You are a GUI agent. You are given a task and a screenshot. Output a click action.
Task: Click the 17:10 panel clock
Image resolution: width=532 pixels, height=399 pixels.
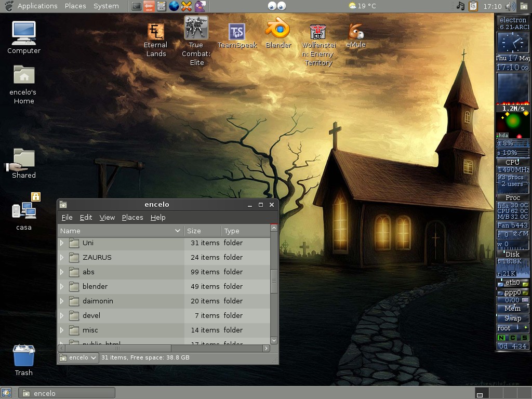[493, 6]
